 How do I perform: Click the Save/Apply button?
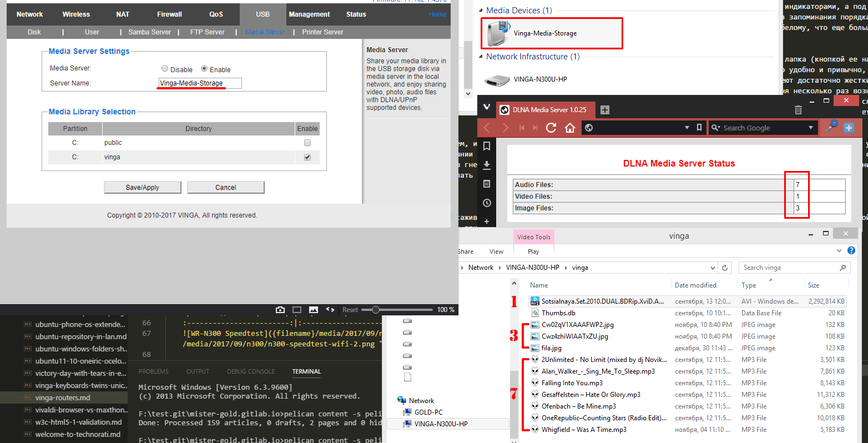142,188
